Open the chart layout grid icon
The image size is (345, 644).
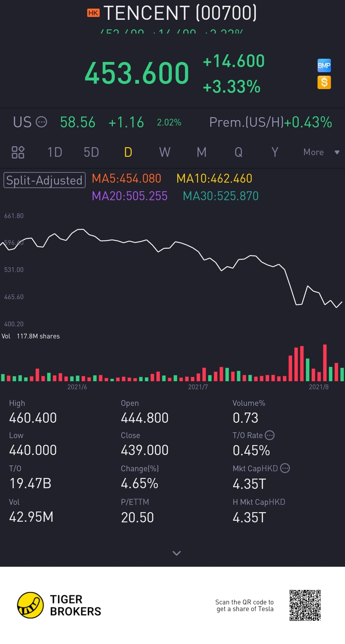click(18, 152)
